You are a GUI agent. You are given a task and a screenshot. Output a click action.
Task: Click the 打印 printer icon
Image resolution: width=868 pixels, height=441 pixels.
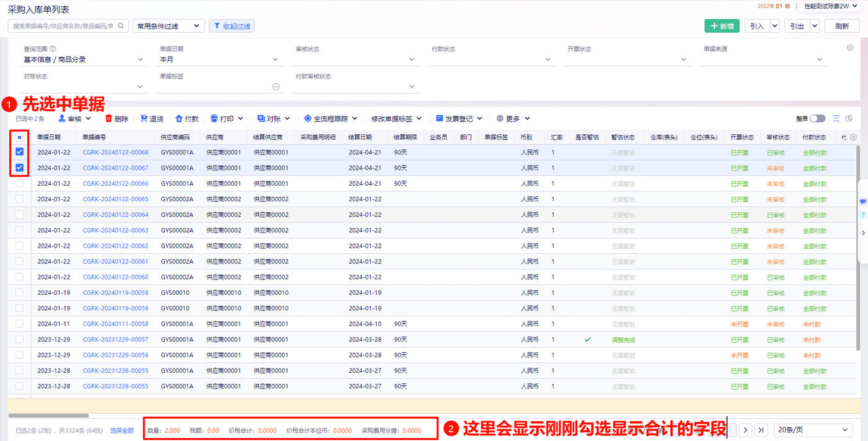coord(215,118)
